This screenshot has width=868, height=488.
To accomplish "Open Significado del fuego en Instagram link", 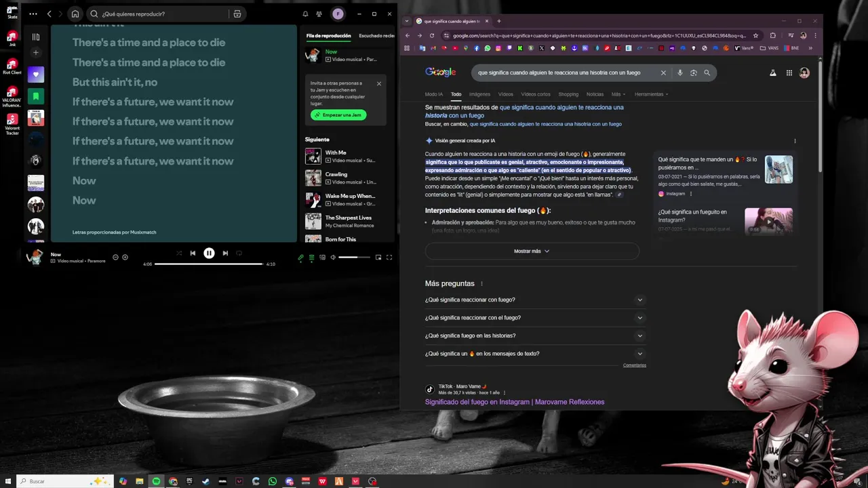I will click(515, 402).
